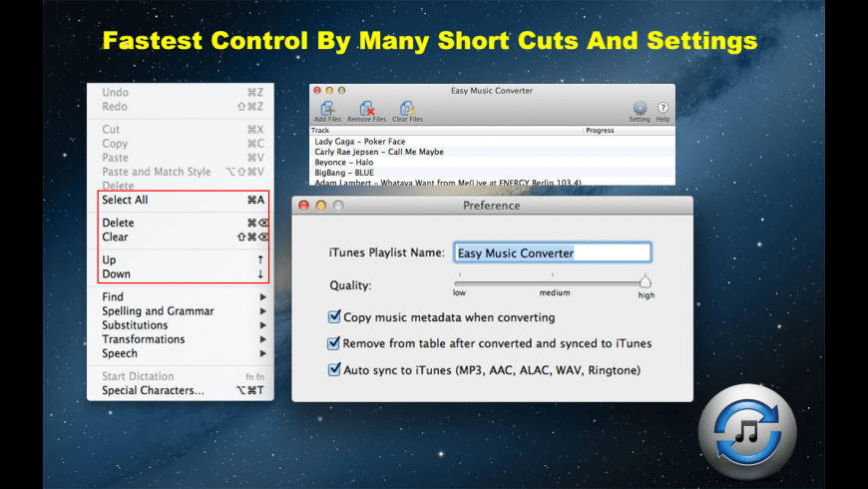The width and height of the screenshot is (868, 489).
Task: Minimize the Preference window
Action: pos(321,206)
